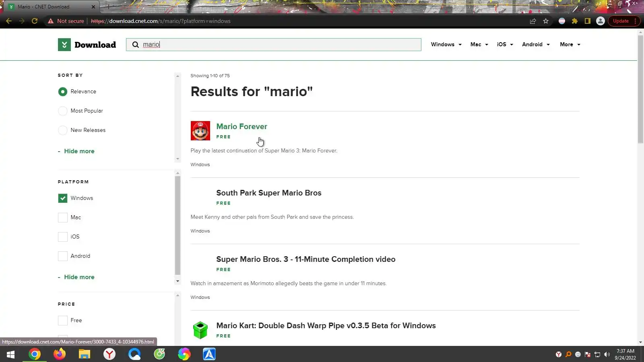Open the Chrome three-dot menu

point(636,21)
